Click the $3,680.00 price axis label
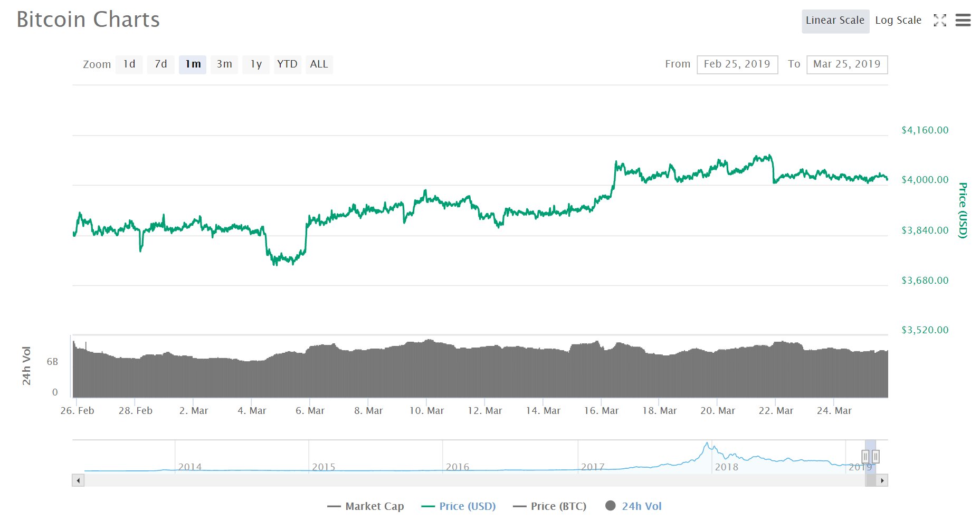980x521 pixels. point(925,281)
